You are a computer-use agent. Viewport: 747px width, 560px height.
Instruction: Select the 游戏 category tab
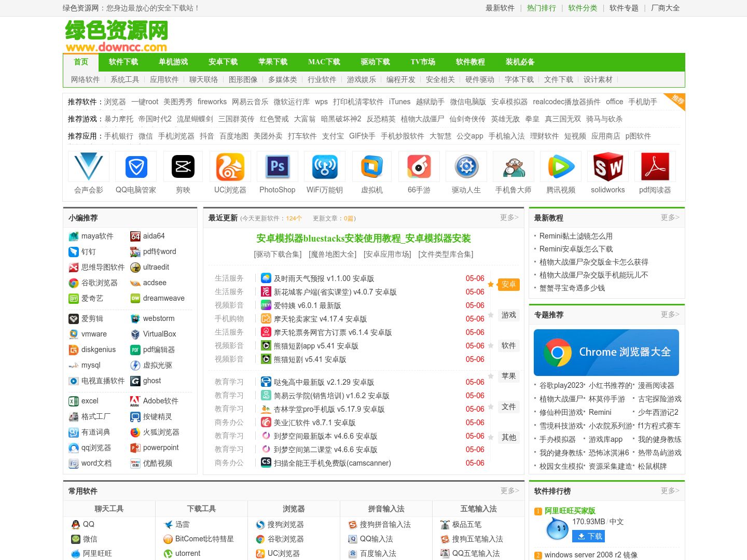(x=508, y=315)
